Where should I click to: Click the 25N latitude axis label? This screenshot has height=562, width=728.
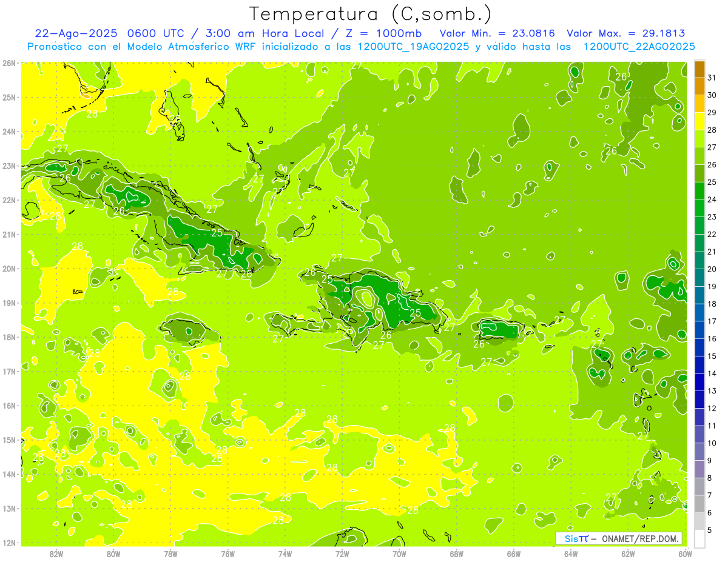[x=9, y=97]
